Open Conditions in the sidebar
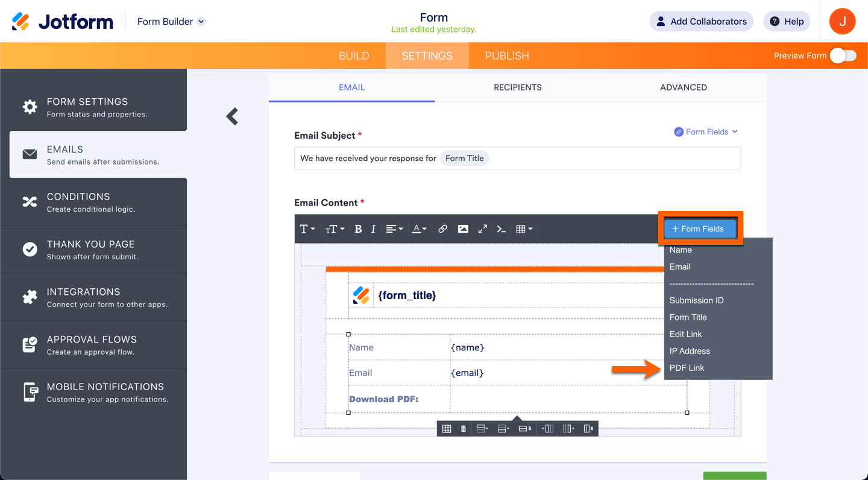 pos(93,202)
